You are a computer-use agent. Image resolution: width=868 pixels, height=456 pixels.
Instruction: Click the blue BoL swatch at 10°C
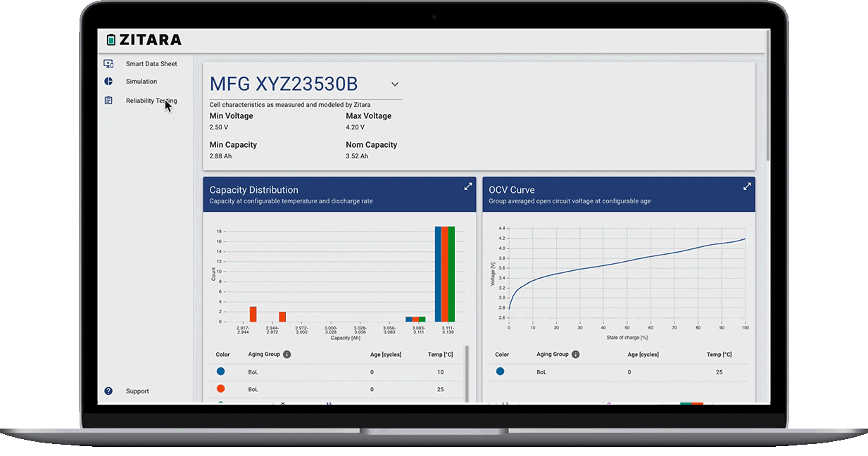click(x=220, y=372)
